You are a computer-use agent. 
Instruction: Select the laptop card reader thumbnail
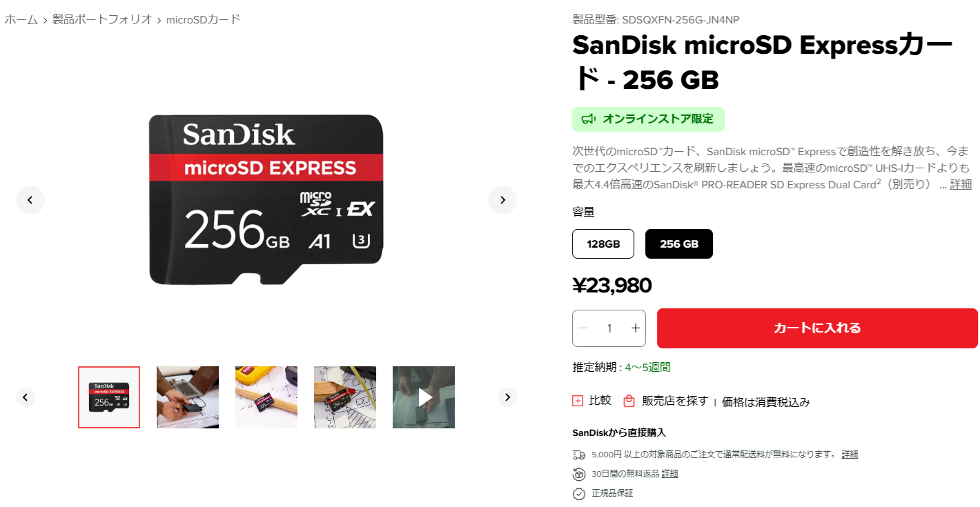pyautogui.click(x=188, y=397)
